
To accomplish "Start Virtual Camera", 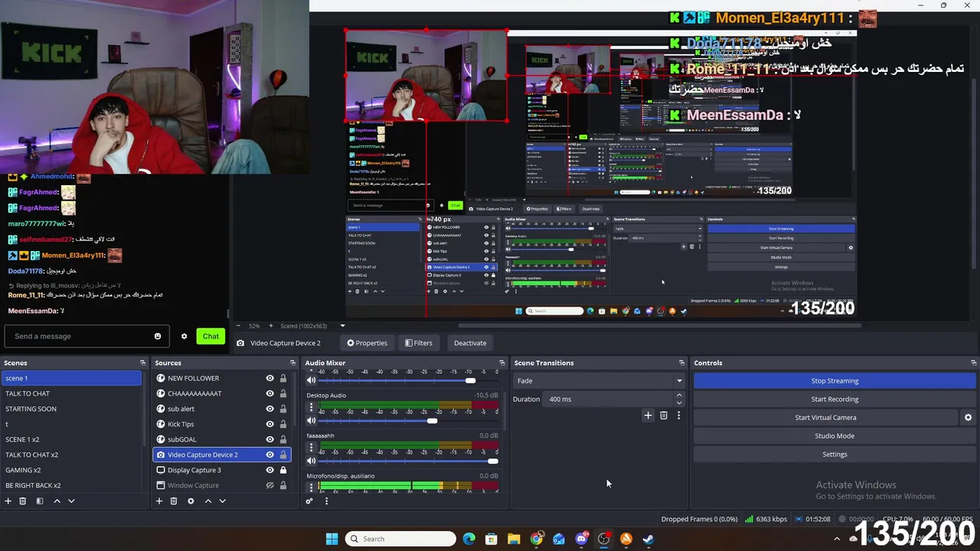I will (825, 418).
